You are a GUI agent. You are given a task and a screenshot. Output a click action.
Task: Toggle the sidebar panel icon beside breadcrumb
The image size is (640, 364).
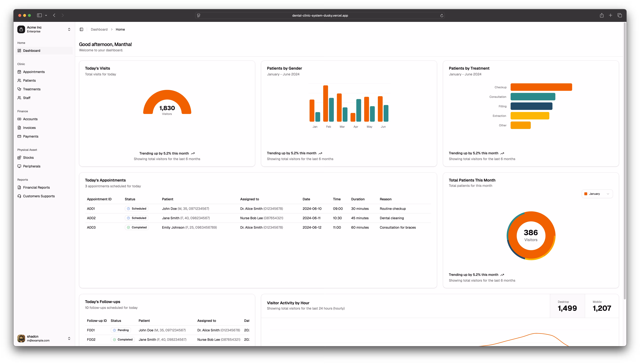pos(81,30)
